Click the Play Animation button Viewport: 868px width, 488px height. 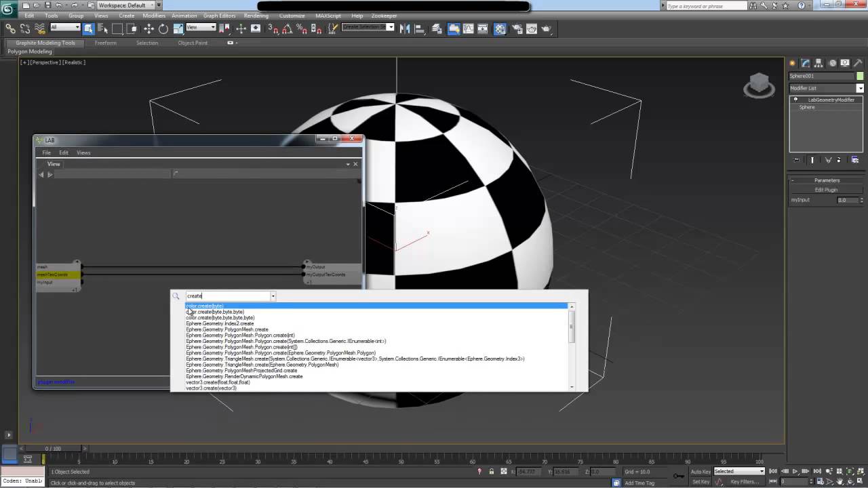(x=795, y=471)
